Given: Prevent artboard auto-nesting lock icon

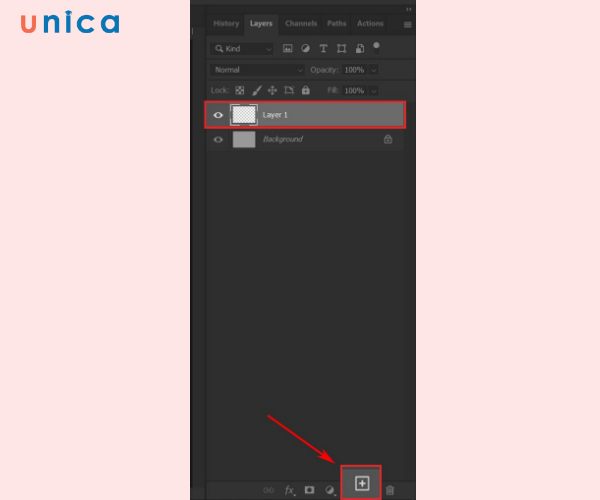Looking at the screenshot, I should (x=289, y=91).
